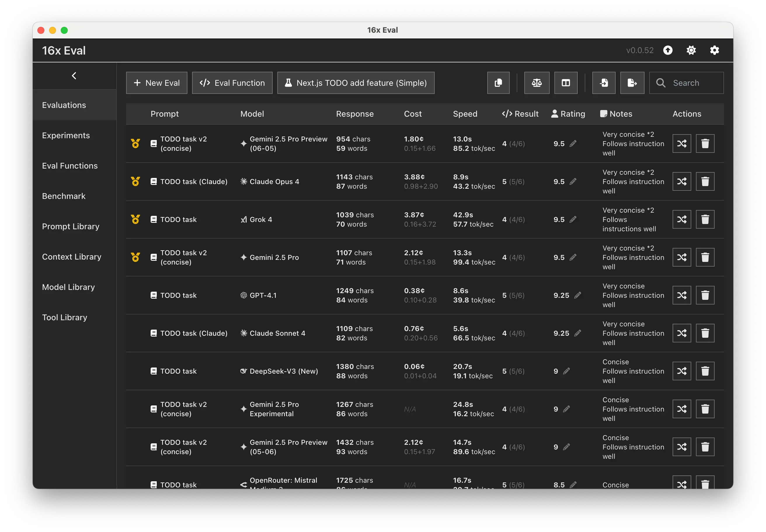Screen dimensions: 766x532
Task: Edit rating pencil for DeepSeek-V3 (New) row
Action: (x=567, y=371)
